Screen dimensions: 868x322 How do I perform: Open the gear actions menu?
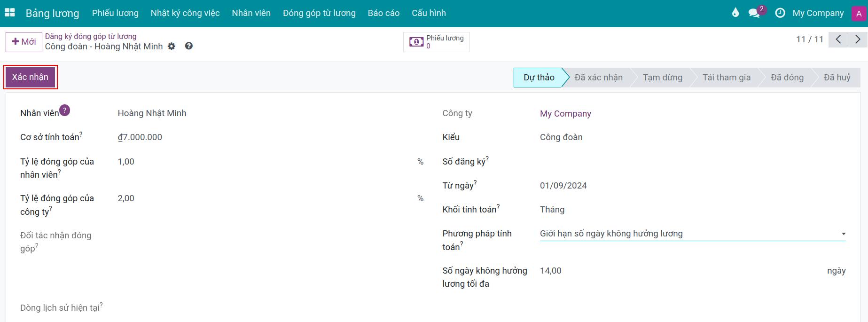[172, 46]
